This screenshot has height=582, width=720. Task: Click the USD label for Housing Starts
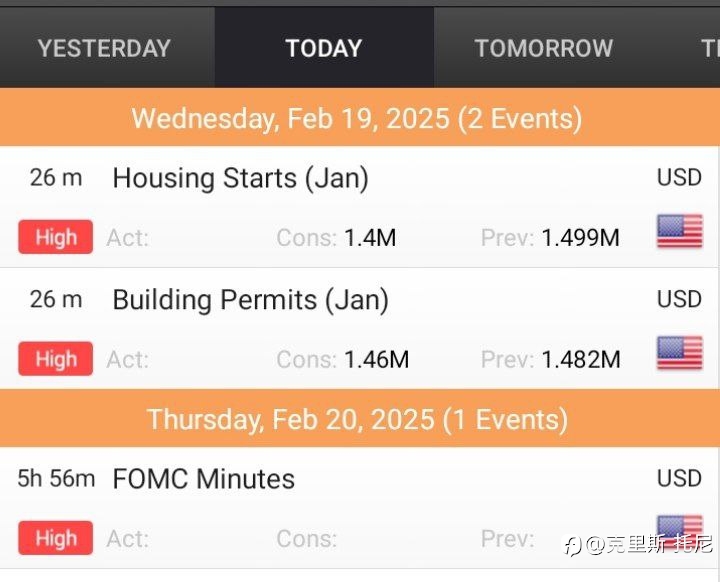(679, 178)
